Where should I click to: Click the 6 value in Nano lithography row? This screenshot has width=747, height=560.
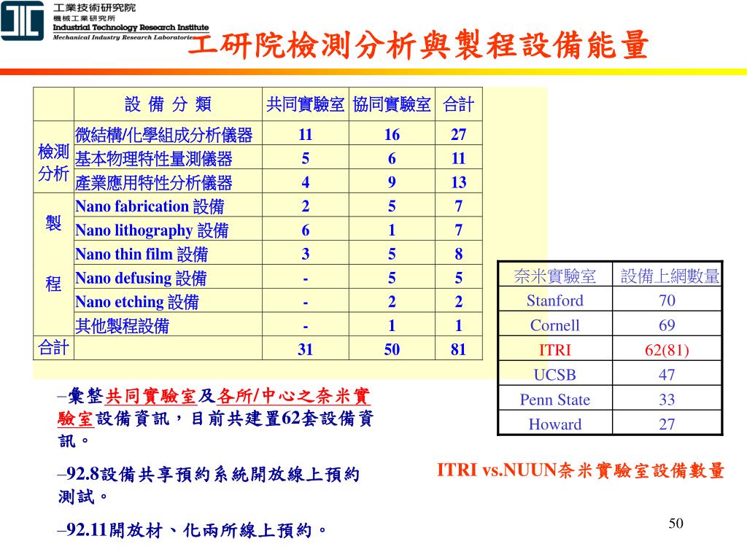[x=305, y=230]
